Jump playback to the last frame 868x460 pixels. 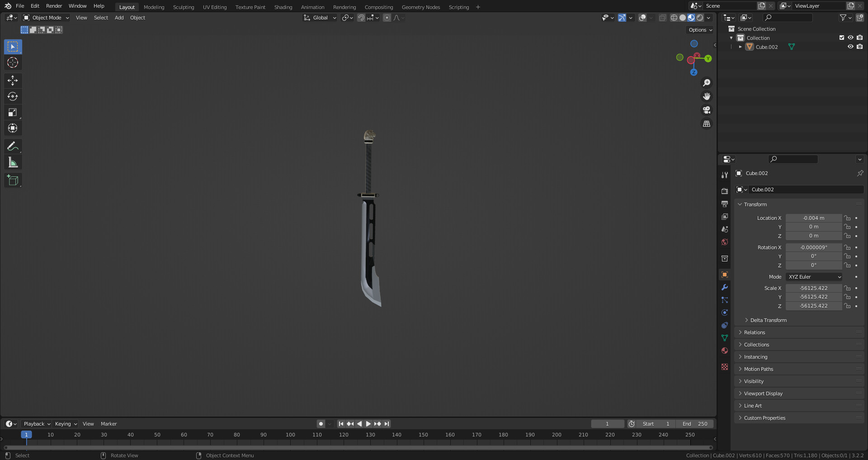tap(387, 424)
